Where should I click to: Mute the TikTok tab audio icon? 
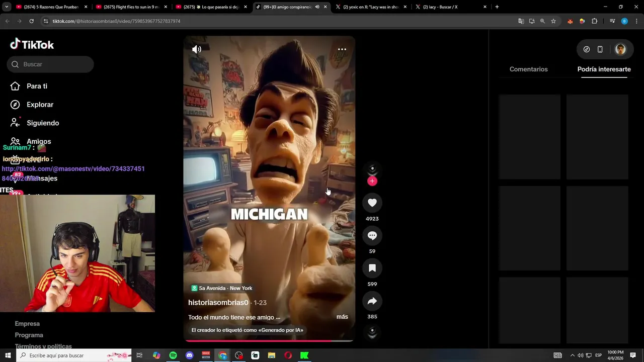tap(317, 7)
